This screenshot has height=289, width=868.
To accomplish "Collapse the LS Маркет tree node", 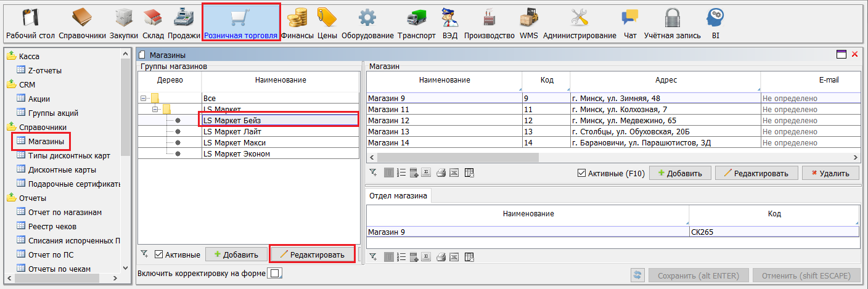I will 155,109.
